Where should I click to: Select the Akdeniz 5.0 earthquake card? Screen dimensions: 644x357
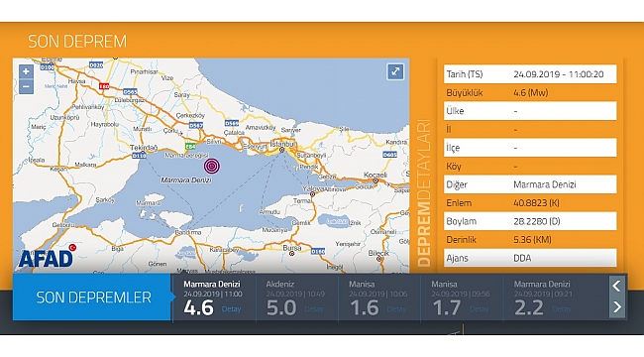297,297
